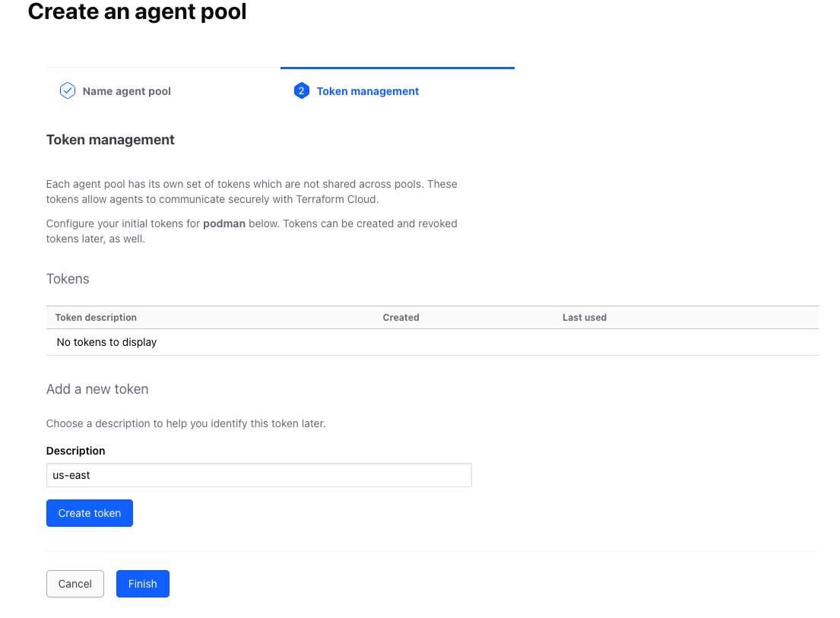Focus the Description field containing us-east
The image size is (840, 618).
coord(258,475)
